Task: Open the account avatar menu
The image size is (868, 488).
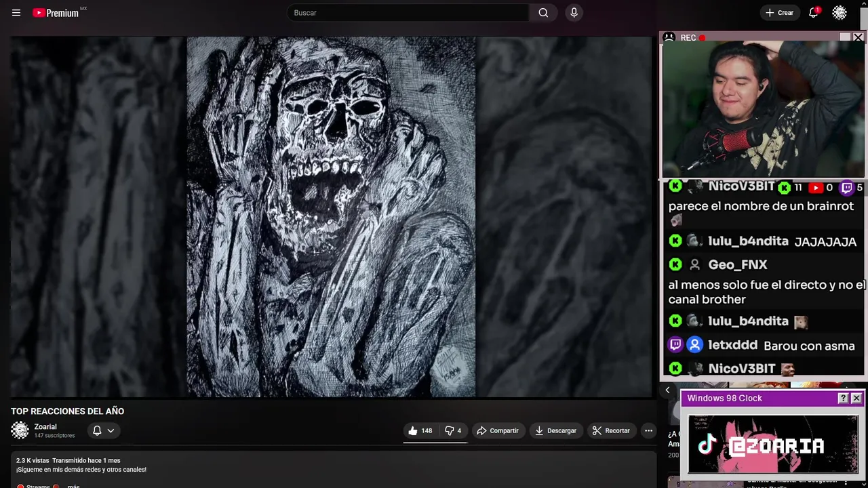Action: pyautogui.click(x=840, y=13)
